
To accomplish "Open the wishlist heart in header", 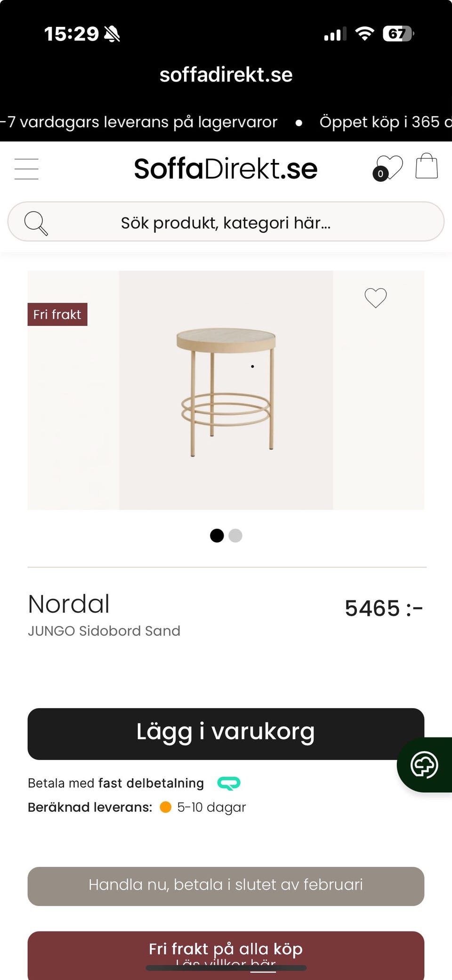I will pos(388,168).
